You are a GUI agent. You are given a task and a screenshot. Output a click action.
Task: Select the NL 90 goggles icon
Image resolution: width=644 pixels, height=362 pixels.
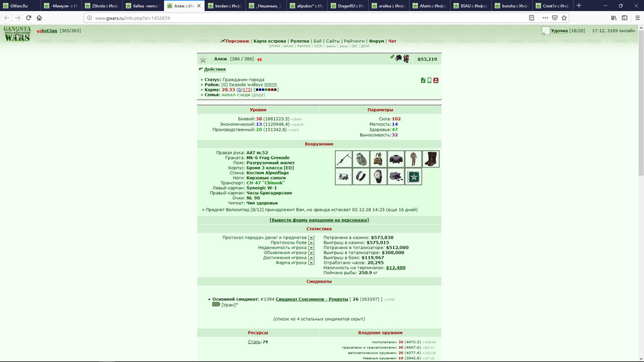(395, 177)
